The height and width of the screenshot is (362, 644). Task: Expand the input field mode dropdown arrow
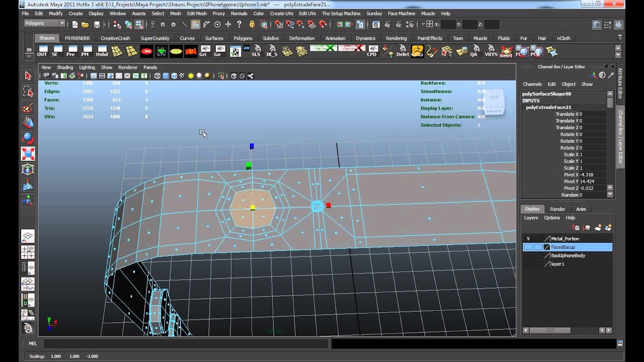(423, 24)
